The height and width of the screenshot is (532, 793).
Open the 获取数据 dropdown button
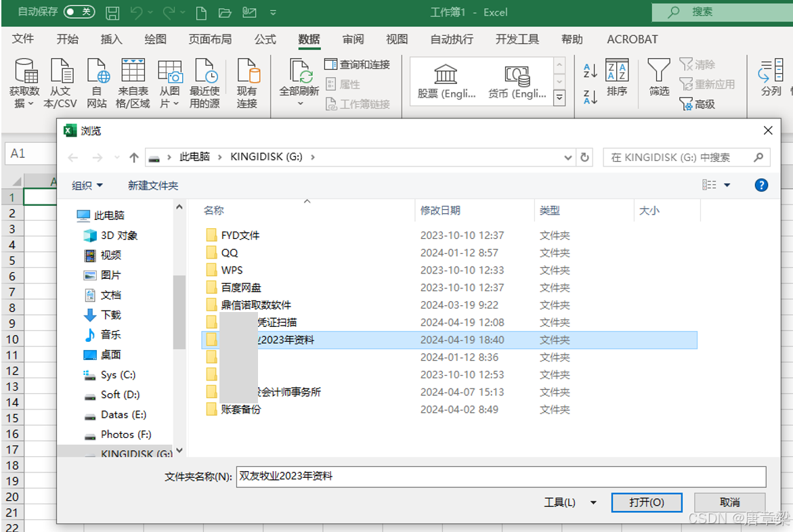pyautogui.click(x=24, y=83)
